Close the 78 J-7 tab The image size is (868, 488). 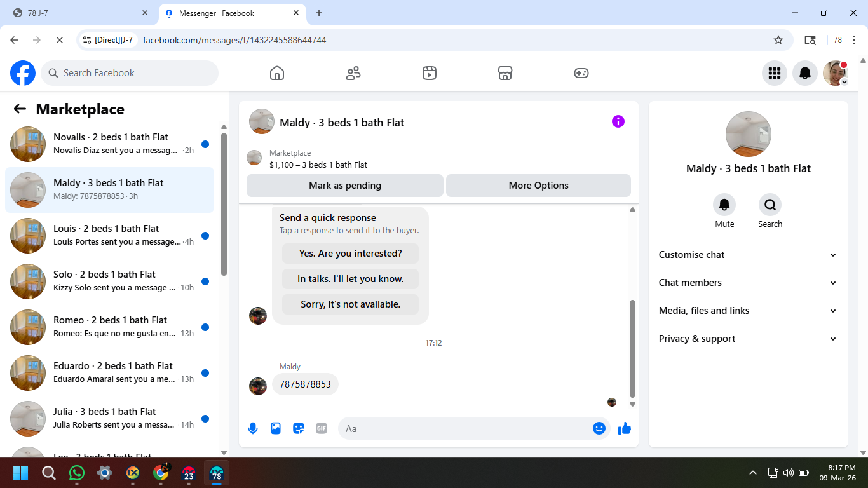point(145,13)
